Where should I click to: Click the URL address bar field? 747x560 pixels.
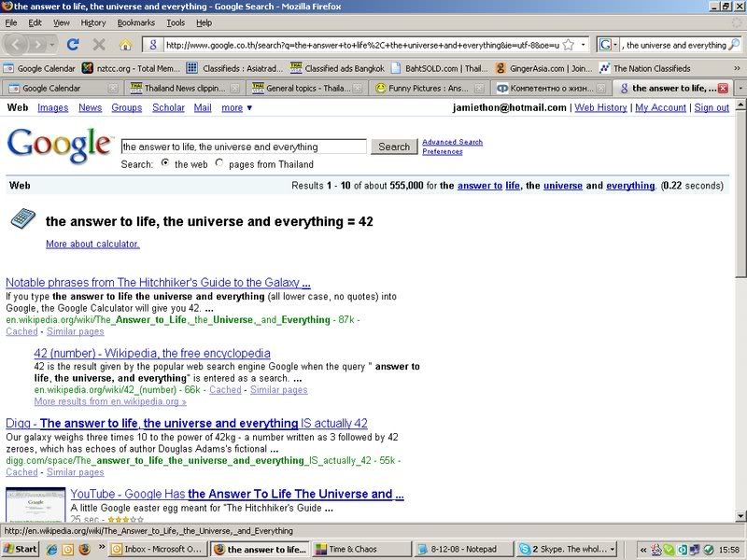362,45
